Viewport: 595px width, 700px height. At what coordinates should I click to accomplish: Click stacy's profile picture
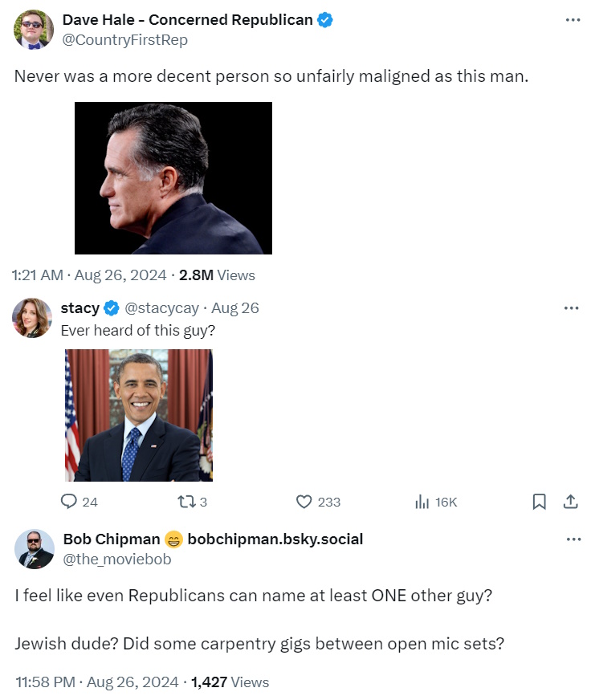32,318
